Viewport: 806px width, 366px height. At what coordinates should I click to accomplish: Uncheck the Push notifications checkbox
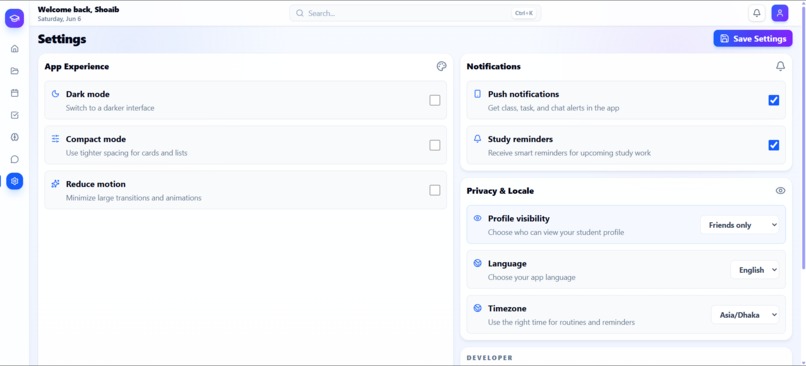coord(774,100)
